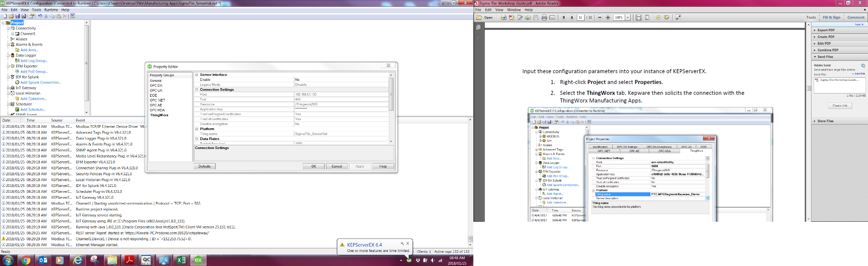Collapse the Platform section in Property Editor
Image resolution: width=868 pixels, height=266 pixels.
tap(197, 129)
